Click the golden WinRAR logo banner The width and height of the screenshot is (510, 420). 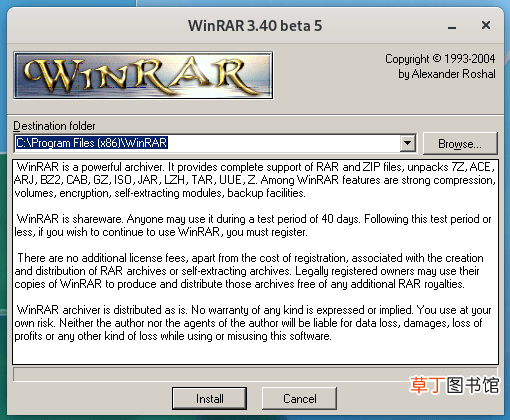coord(143,75)
